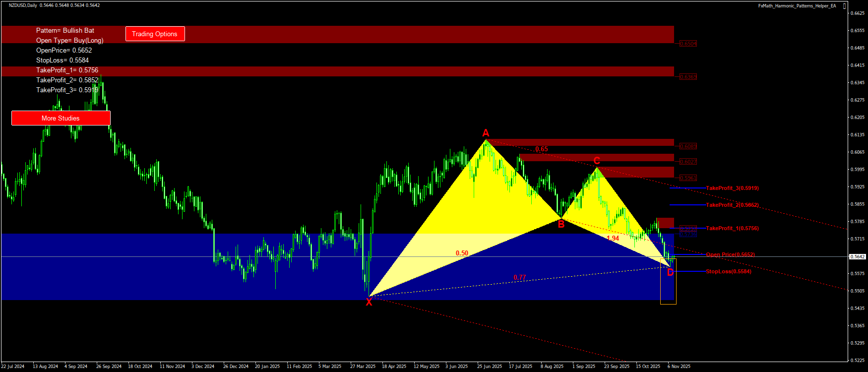Select the red X pattern point marker
The height and width of the screenshot is (372, 868).
pos(369,302)
